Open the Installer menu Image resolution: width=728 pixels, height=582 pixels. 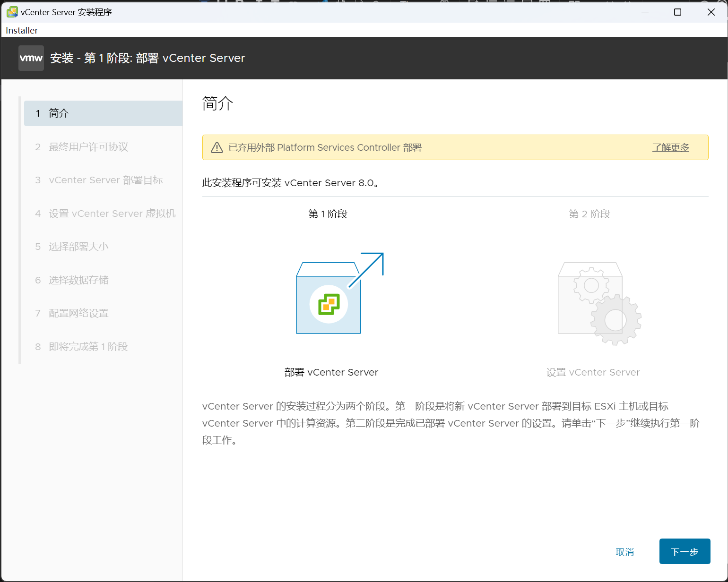point(22,30)
